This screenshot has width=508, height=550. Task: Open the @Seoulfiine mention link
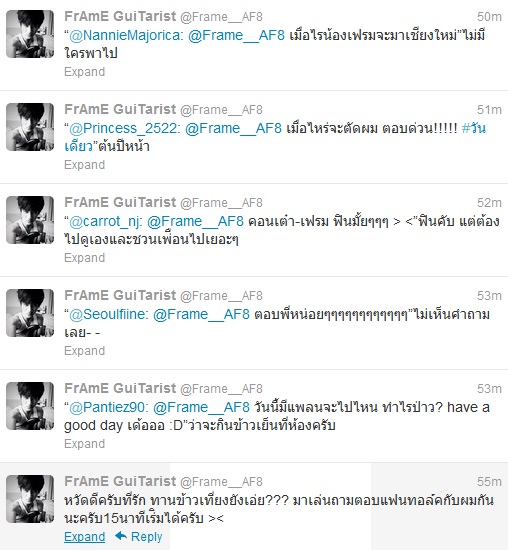click(107, 314)
